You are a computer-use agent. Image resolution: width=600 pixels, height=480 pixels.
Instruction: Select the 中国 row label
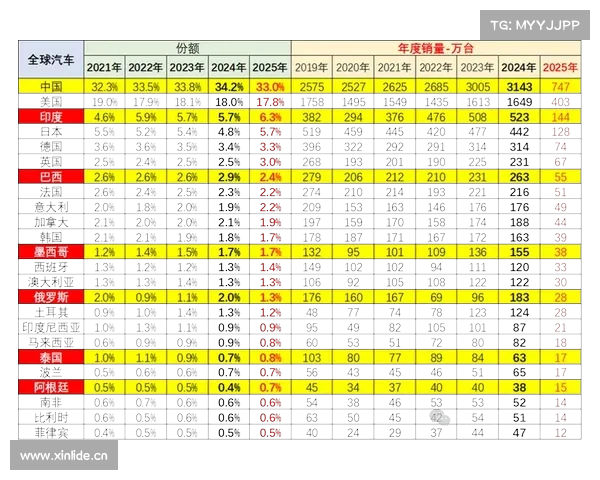(x=51, y=87)
